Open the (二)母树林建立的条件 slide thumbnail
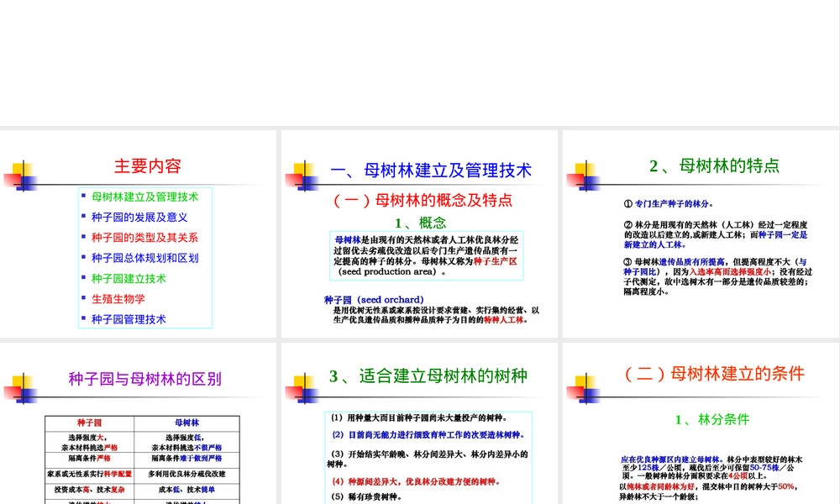The image size is (840, 504). tap(701, 423)
